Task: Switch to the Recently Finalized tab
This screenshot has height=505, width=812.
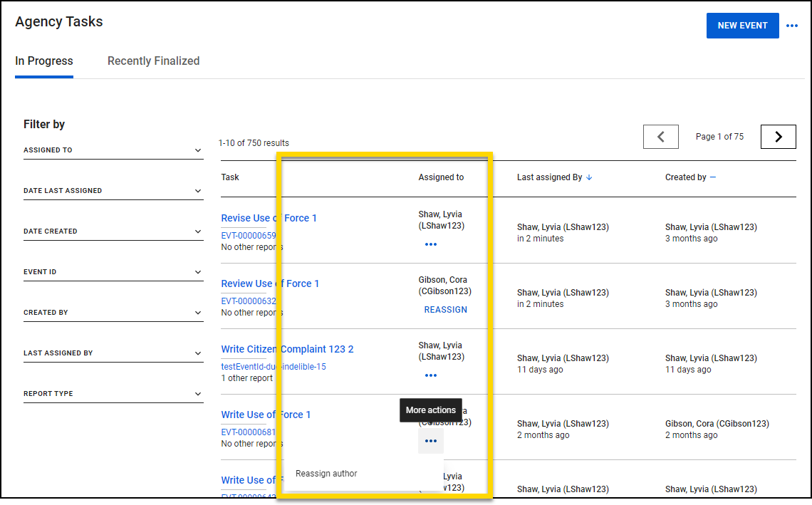Action: [153, 61]
